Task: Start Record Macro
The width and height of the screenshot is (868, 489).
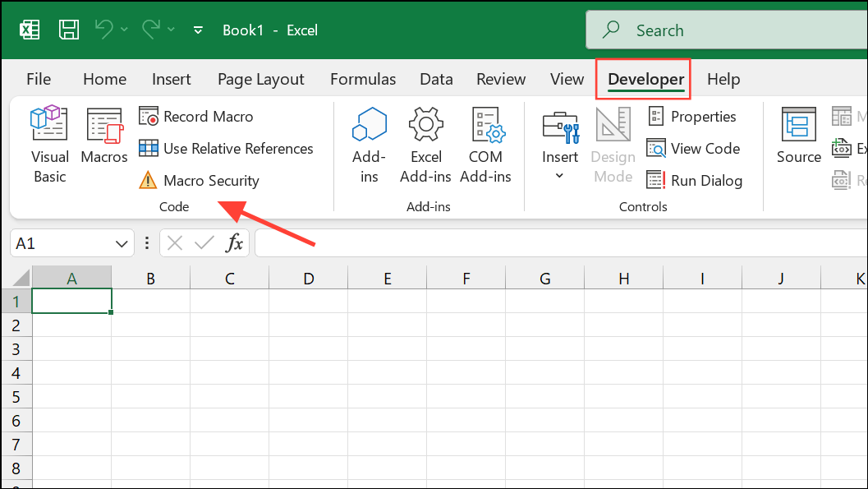Action: coord(197,117)
